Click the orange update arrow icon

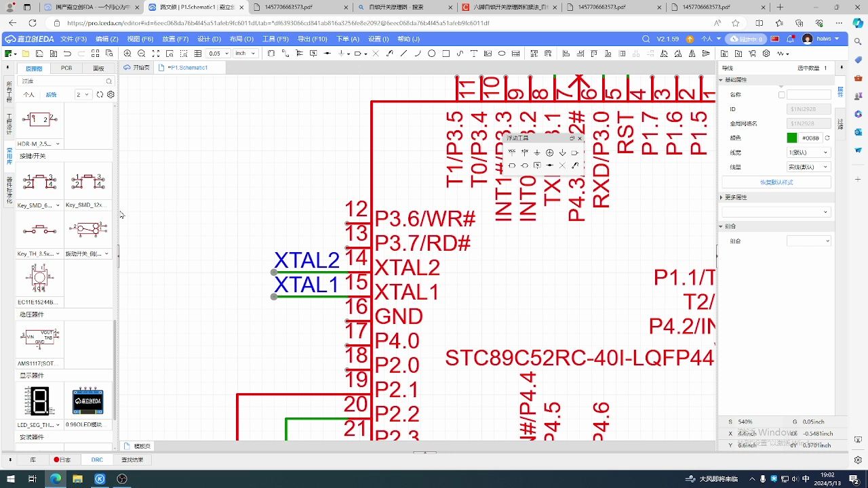[690, 39]
